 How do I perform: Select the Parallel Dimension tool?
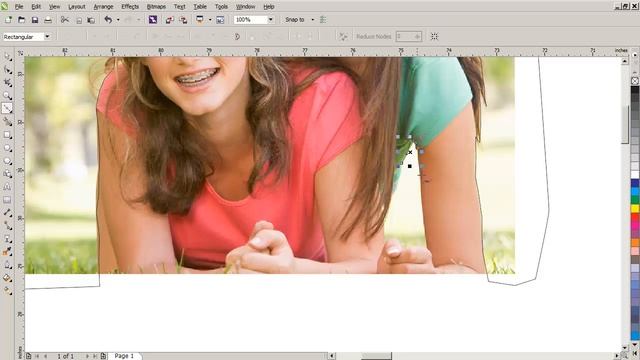tap(7, 213)
